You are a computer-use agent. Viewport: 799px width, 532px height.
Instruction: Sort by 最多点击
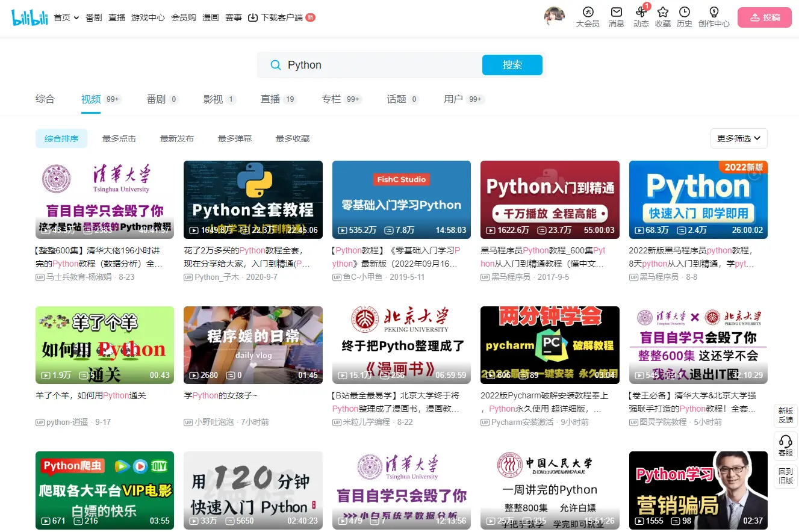[119, 138]
